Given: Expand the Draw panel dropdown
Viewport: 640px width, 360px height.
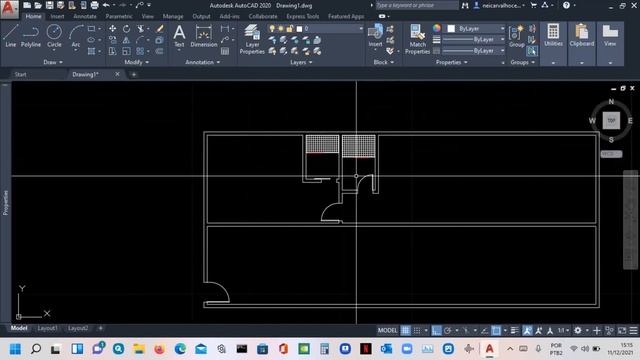Looking at the screenshot, I should click(x=53, y=62).
